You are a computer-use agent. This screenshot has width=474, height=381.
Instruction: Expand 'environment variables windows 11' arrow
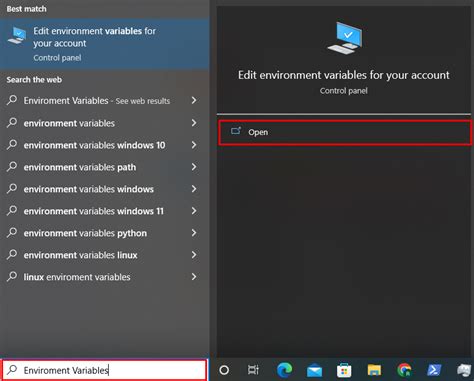pyautogui.click(x=194, y=211)
